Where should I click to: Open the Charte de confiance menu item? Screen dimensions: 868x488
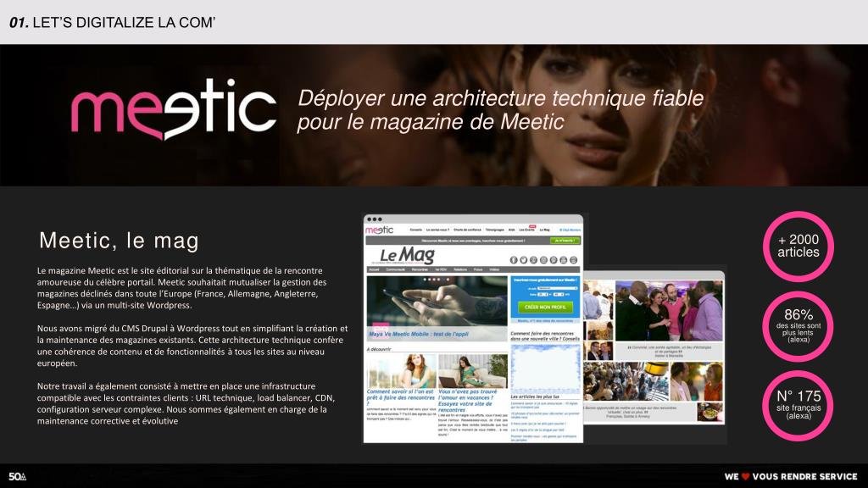pos(467,230)
